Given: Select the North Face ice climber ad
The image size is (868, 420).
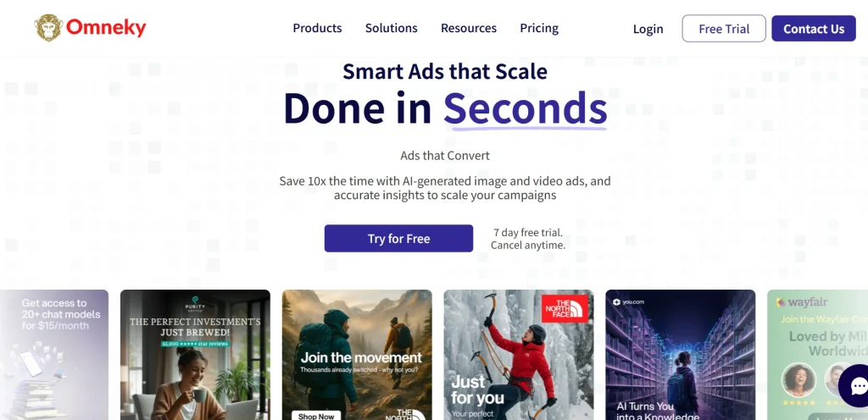Looking at the screenshot, I should [519, 355].
